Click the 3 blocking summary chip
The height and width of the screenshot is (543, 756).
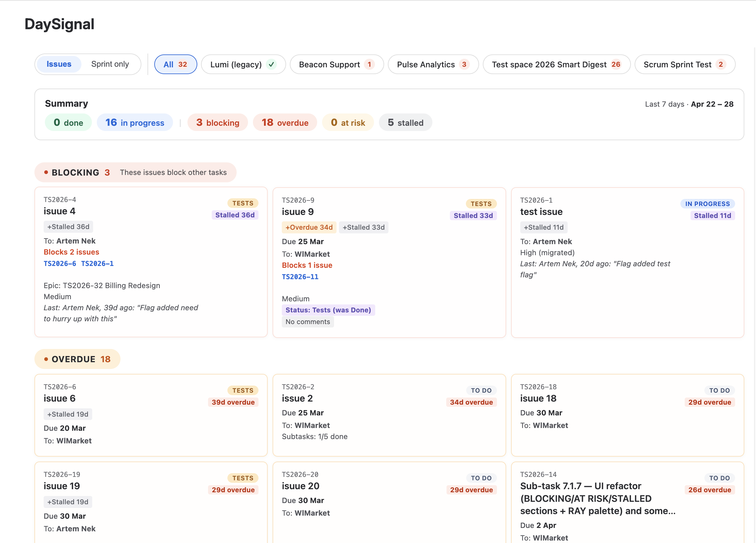218,123
